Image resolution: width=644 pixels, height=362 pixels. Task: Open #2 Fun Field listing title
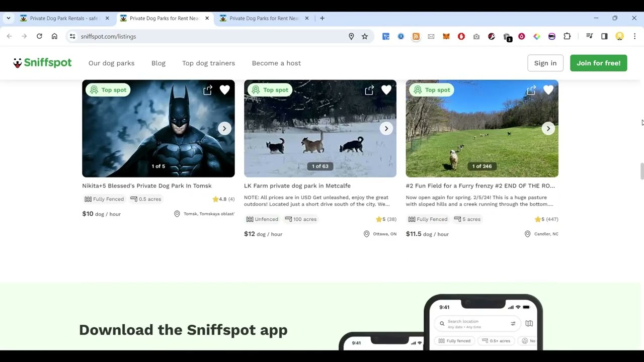(480, 186)
